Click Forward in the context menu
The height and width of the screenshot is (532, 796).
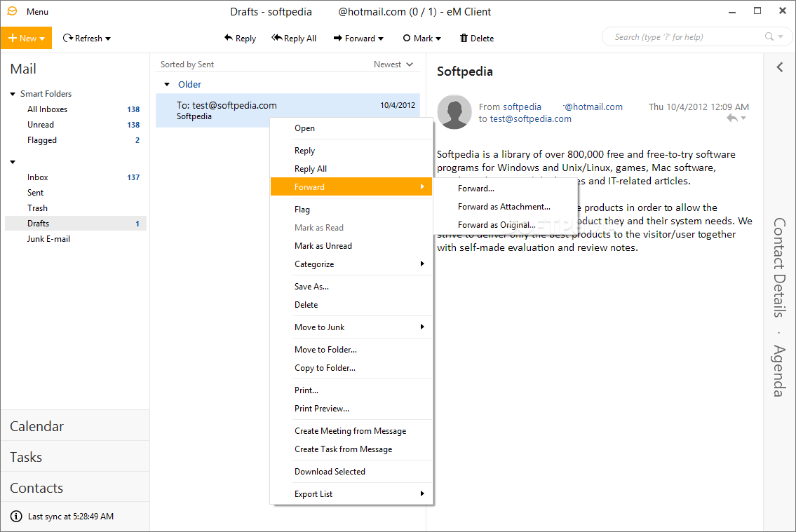coord(351,186)
